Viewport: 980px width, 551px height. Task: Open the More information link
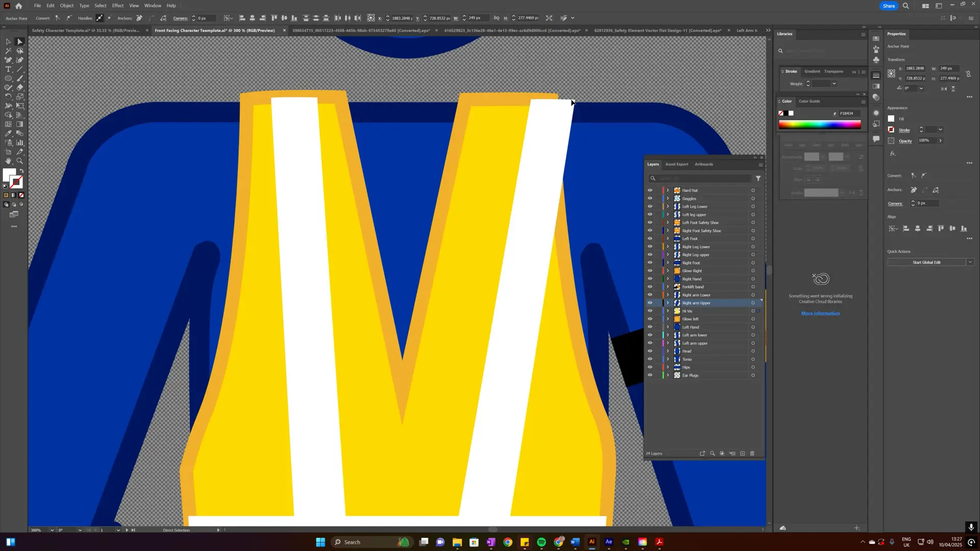820,313
